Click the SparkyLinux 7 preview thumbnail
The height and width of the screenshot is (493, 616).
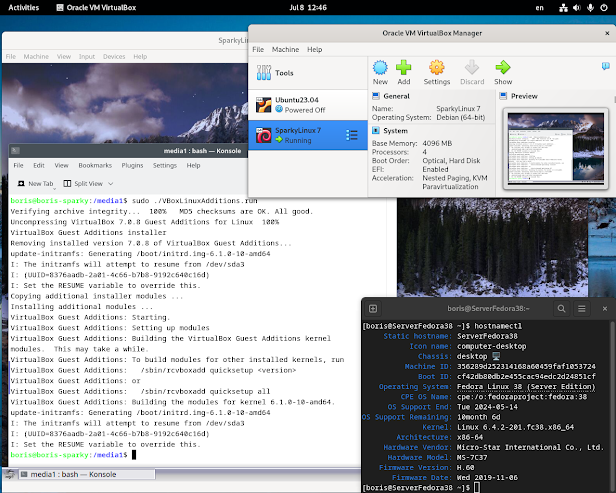(x=556, y=148)
